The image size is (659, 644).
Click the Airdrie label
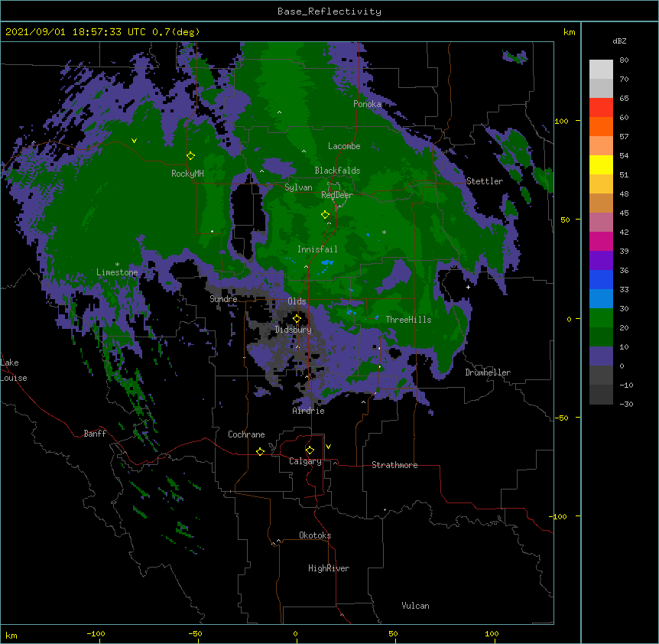point(309,411)
